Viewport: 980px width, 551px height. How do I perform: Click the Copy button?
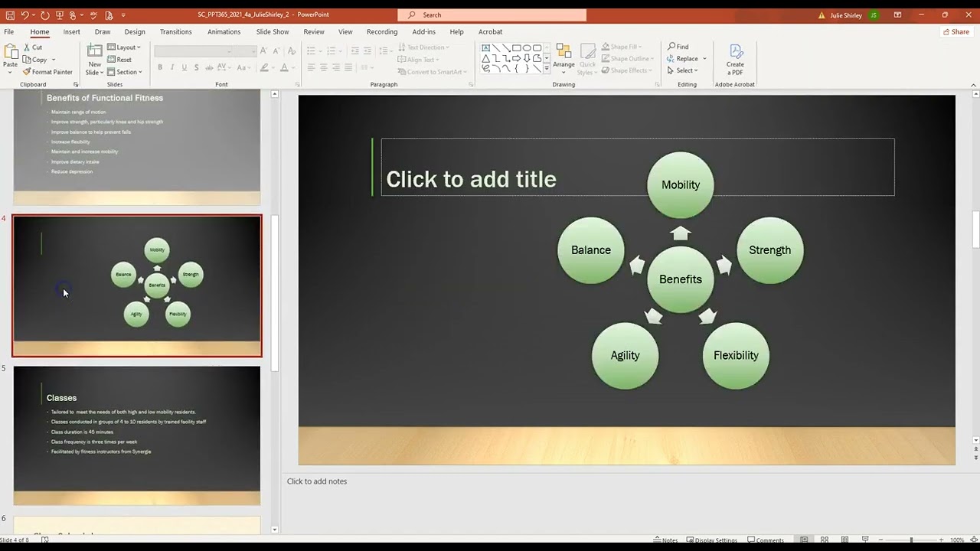tap(34, 60)
